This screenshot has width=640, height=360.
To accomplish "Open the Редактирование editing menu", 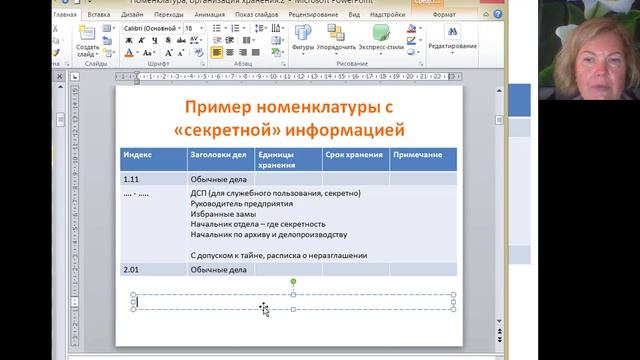I will point(452,40).
